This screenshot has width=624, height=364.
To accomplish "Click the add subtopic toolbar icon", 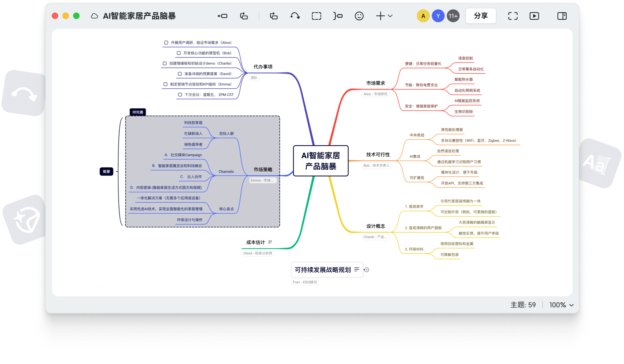I will [x=244, y=16].
